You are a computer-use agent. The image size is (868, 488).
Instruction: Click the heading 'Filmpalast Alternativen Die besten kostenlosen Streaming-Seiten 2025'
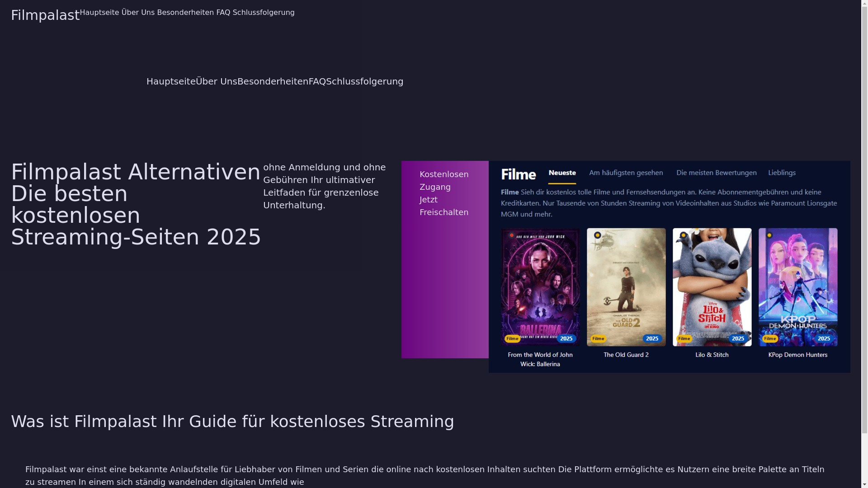tap(136, 205)
